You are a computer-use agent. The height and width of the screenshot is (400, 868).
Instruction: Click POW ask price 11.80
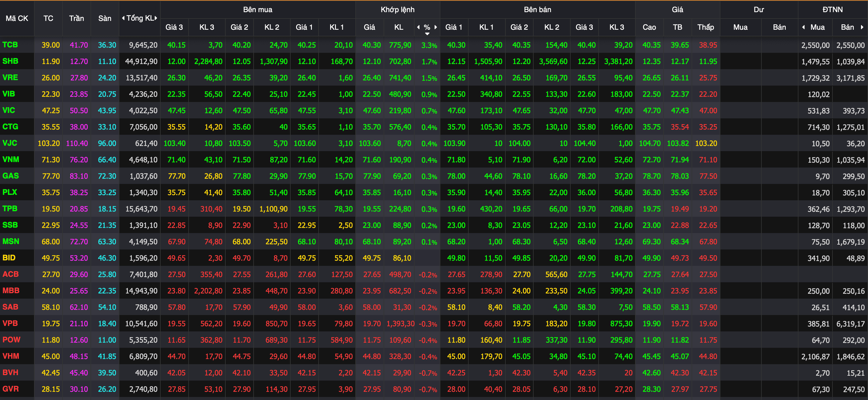[x=456, y=340]
